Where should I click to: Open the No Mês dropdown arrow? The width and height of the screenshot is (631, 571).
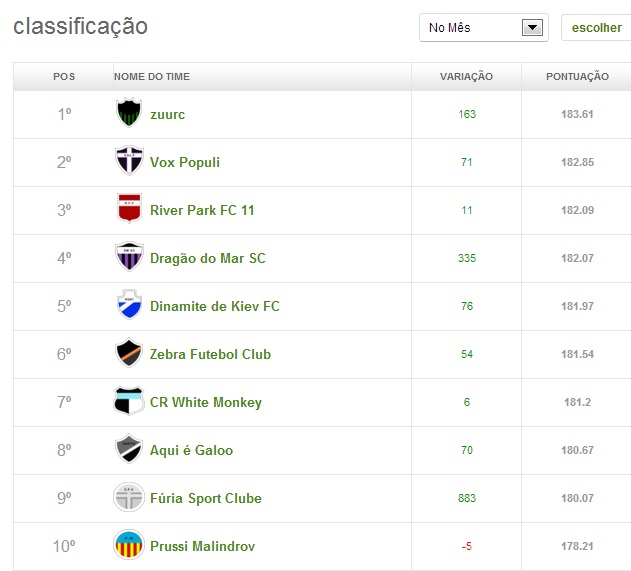click(532, 28)
